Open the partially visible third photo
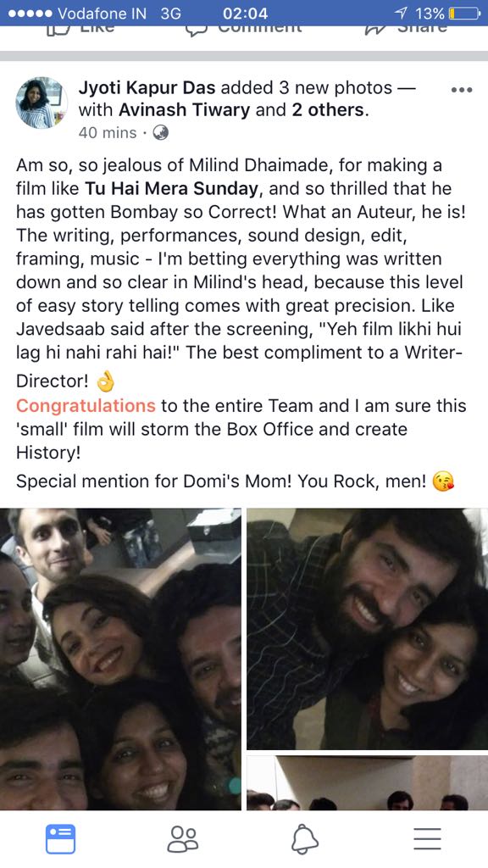 click(x=368, y=782)
